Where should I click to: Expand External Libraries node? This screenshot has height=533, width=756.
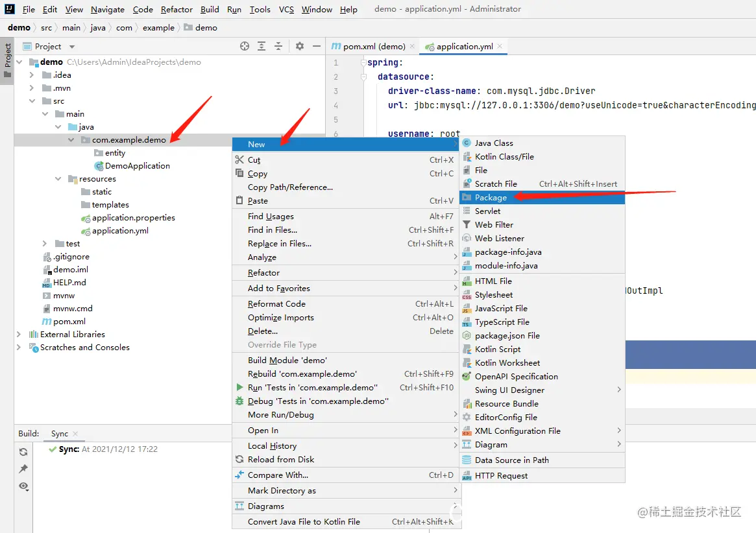[x=19, y=335]
